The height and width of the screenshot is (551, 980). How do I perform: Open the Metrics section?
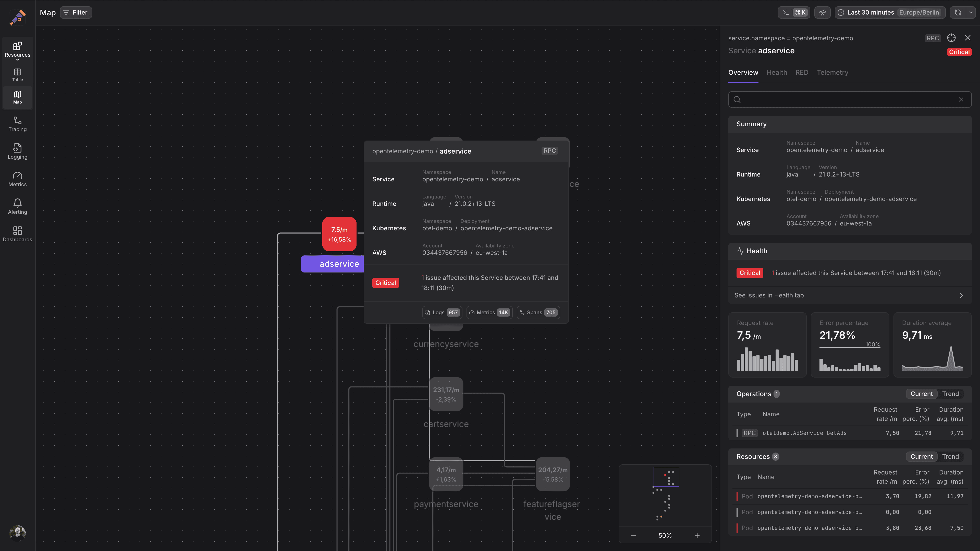[x=18, y=179]
